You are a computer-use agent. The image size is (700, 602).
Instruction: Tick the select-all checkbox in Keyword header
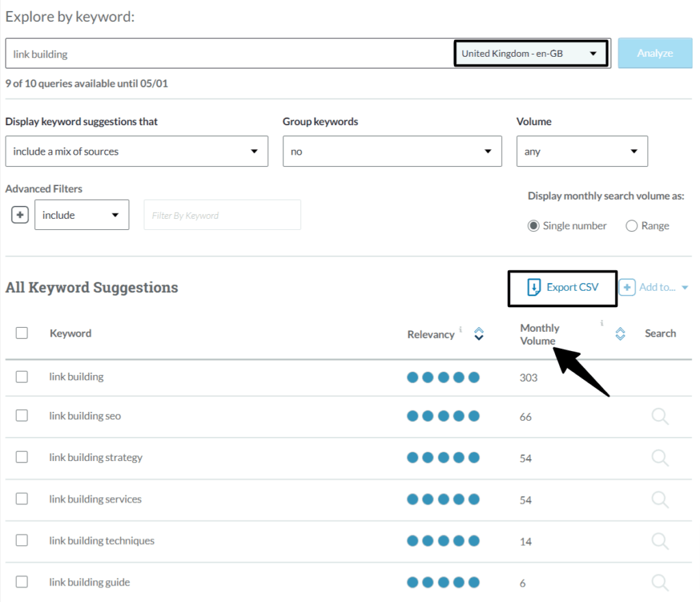tap(22, 333)
